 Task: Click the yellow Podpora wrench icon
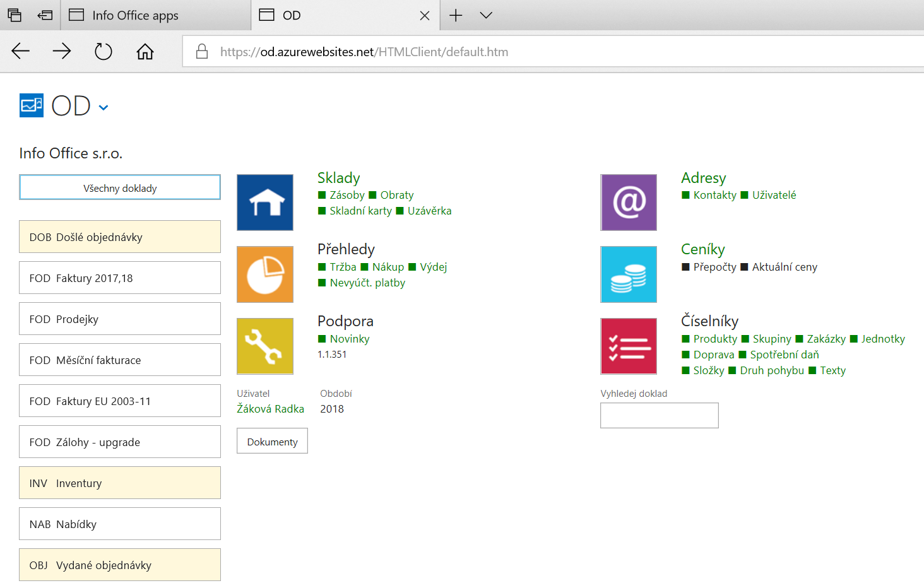pyautogui.click(x=265, y=346)
